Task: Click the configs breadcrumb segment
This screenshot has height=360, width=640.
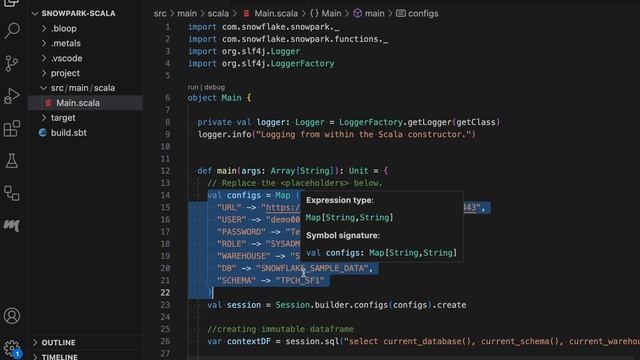Action: (423, 13)
